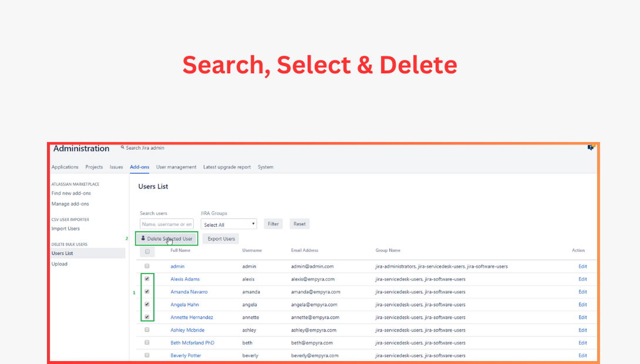Click Edit for the admin row
The height and width of the screenshot is (364, 640).
(x=582, y=267)
